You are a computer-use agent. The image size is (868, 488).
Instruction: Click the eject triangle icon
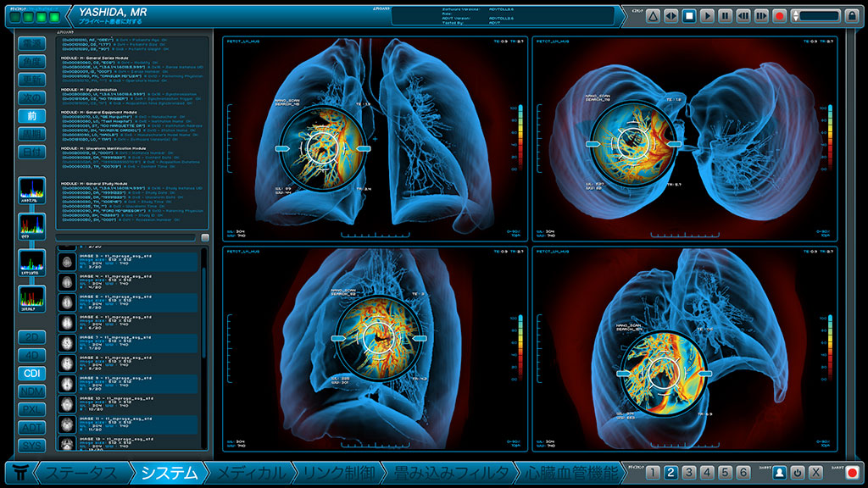[x=653, y=15]
